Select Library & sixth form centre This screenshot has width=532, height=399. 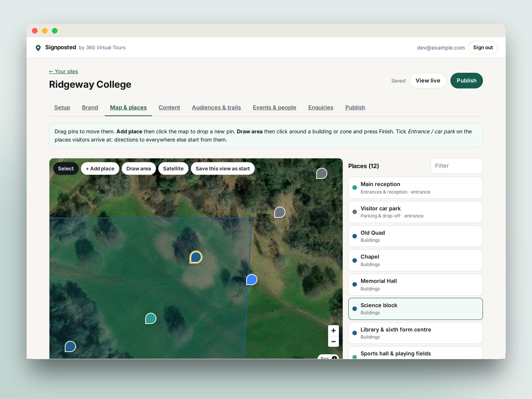click(x=416, y=333)
